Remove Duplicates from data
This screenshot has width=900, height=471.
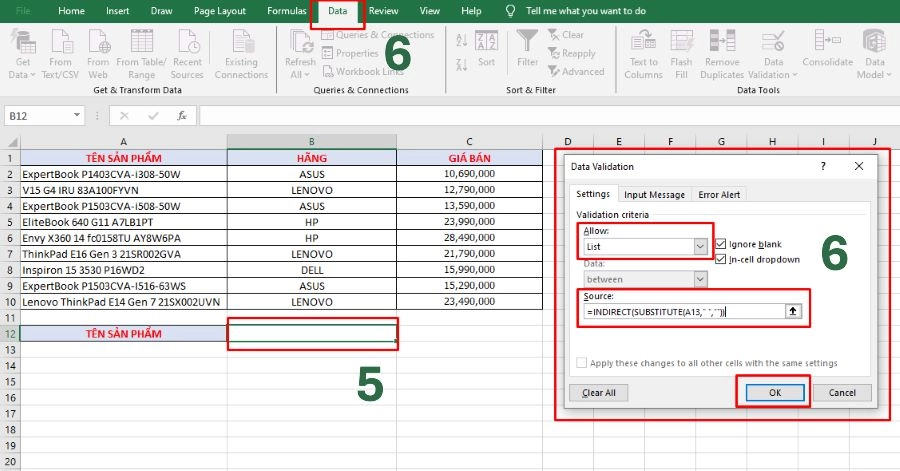pos(722,55)
